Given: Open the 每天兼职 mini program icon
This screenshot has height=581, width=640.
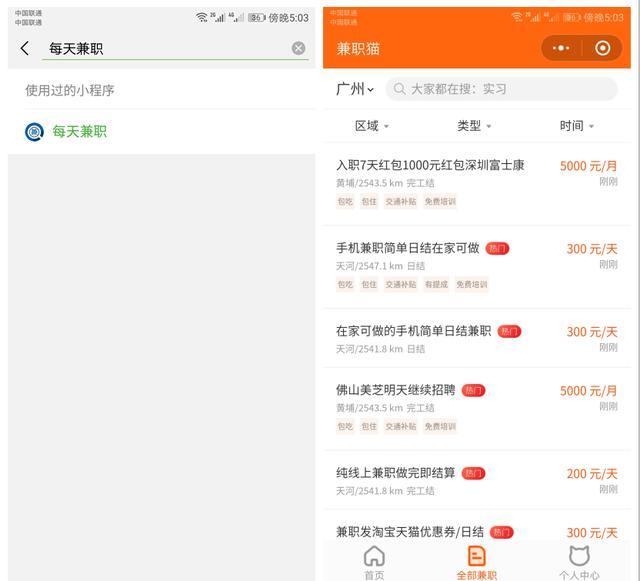Looking at the screenshot, I should pos(34,132).
